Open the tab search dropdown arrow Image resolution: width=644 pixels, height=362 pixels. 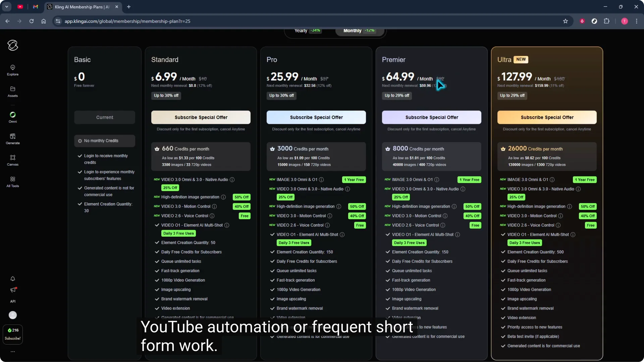(x=7, y=7)
